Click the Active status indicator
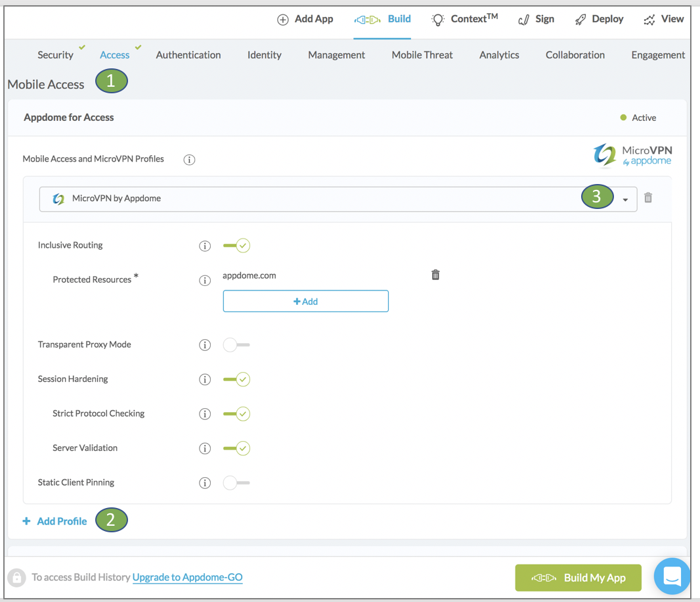 tap(638, 118)
